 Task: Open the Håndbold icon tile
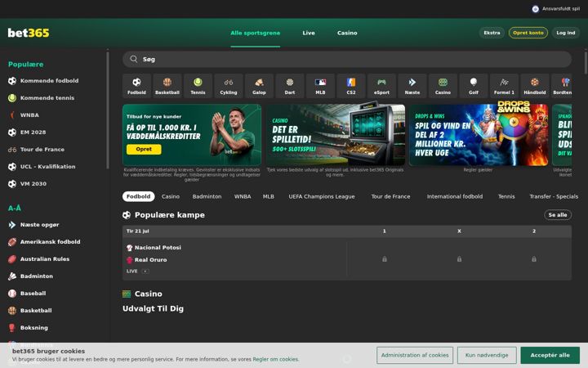tap(535, 86)
